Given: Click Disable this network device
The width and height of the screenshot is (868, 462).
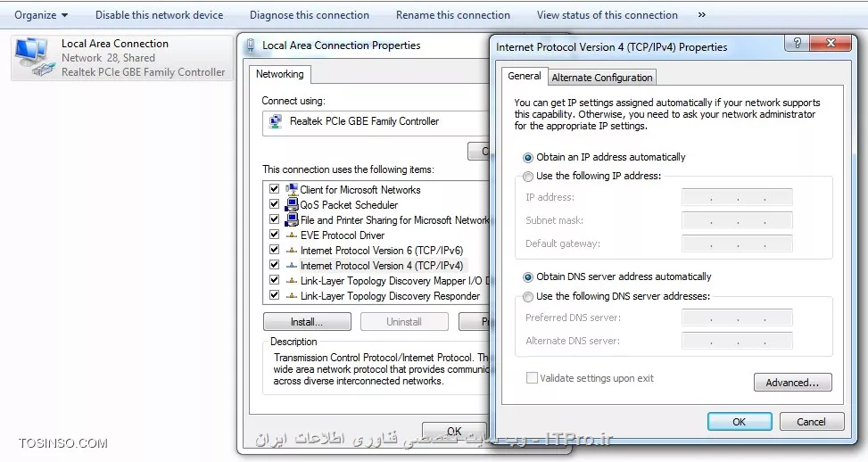Looking at the screenshot, I should 160,15.
